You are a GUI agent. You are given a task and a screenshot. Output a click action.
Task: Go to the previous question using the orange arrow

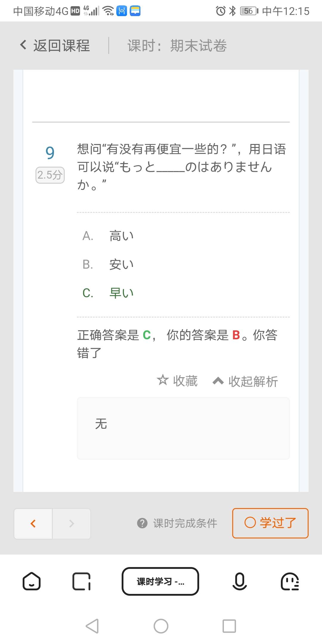(x=33, y=524)
